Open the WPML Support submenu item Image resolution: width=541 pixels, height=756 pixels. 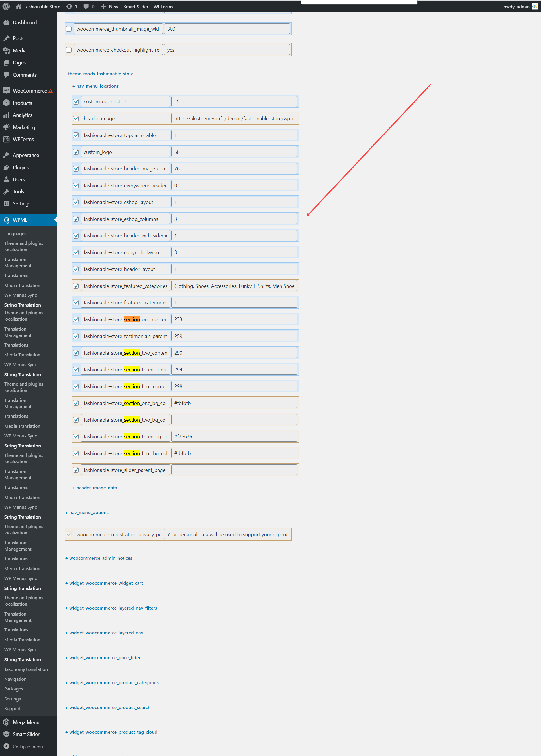[12, 708]
